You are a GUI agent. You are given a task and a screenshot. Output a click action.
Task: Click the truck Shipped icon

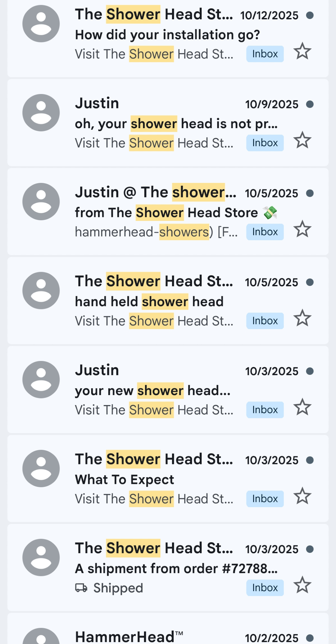click(x=81, y=588)
